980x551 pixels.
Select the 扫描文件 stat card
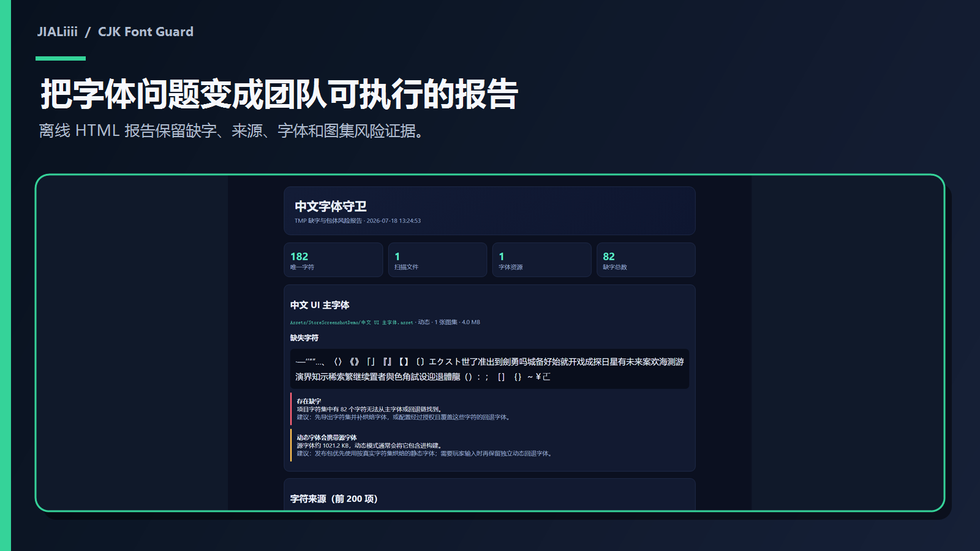(x=437, y=260)
